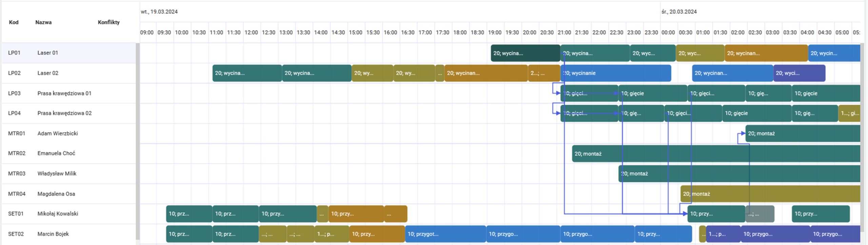The height and width of the screenshot is (245, 868).
Task: Open the Prasa krawędziowa 02 '10; gięcie' task
Action: [x=757, y=113]
